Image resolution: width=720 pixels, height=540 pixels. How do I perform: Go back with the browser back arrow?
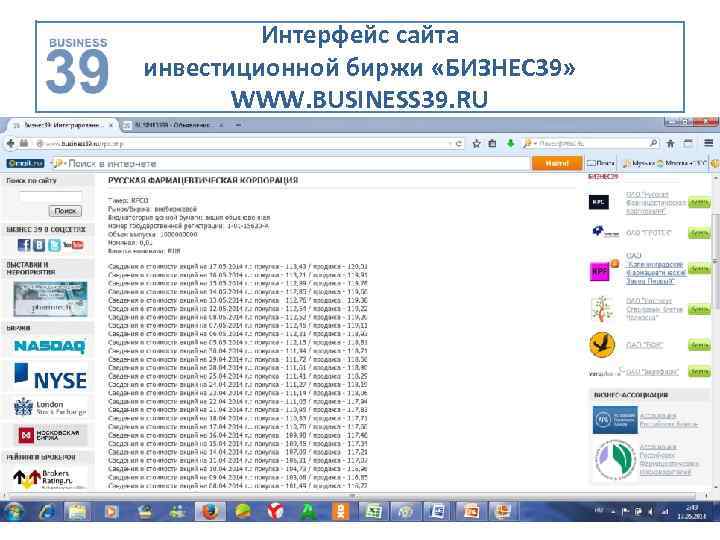coord(10,144)
